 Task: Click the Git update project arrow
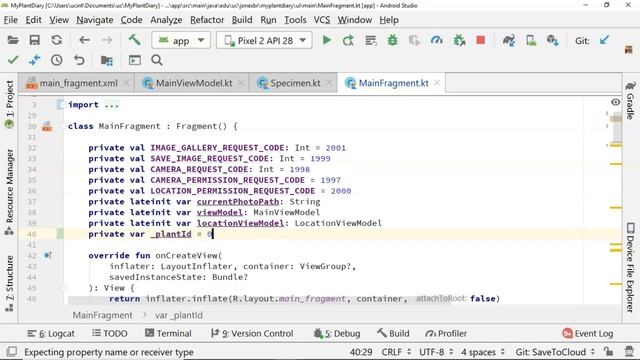(604, 40)
